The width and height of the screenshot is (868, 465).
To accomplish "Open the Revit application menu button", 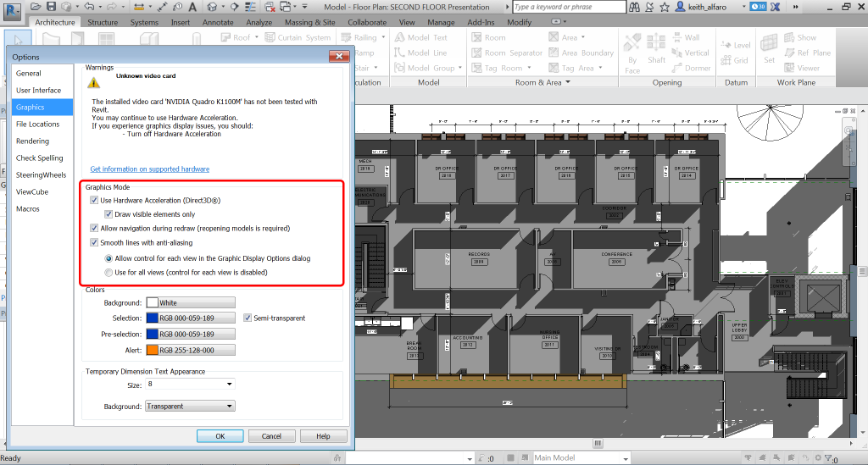I will coord(12,10).
